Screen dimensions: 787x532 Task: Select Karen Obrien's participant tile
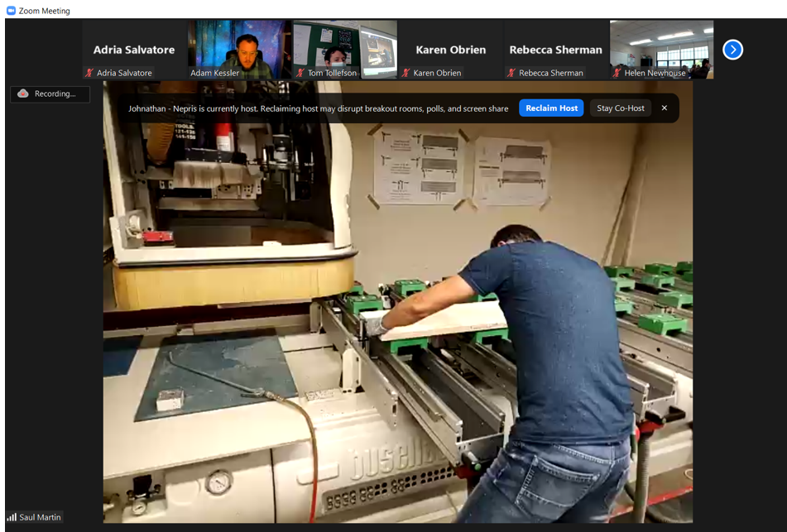point(450,48)
